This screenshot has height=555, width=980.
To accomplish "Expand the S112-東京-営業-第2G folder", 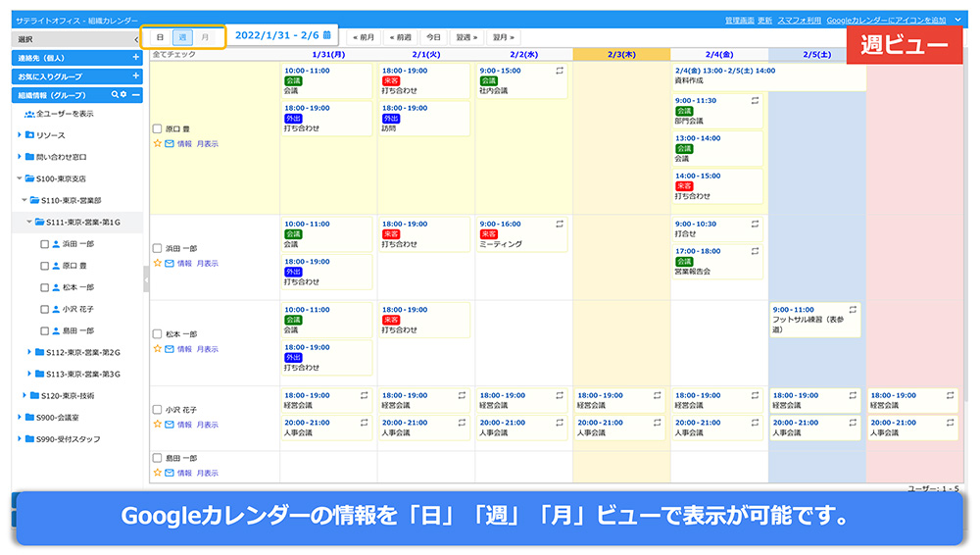I will coord(28,352).
